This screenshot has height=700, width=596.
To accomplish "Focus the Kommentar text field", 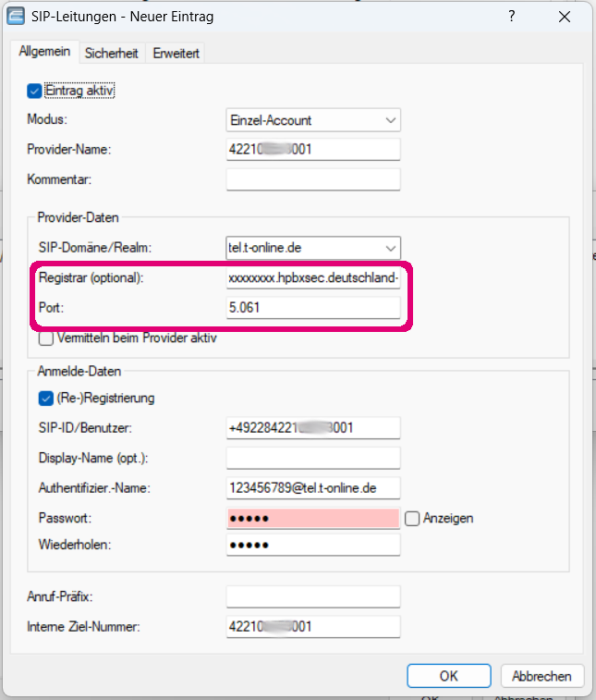I will click(x=313, y=179).
